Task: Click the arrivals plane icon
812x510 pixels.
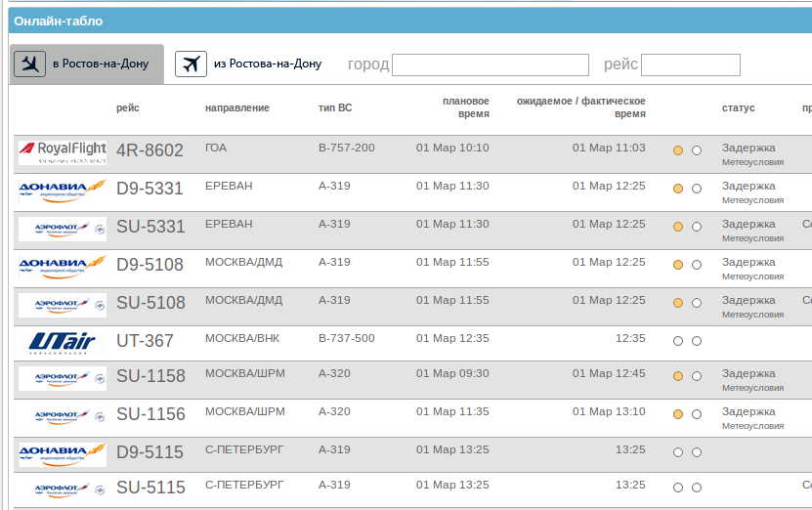Action: pos(29,64)
